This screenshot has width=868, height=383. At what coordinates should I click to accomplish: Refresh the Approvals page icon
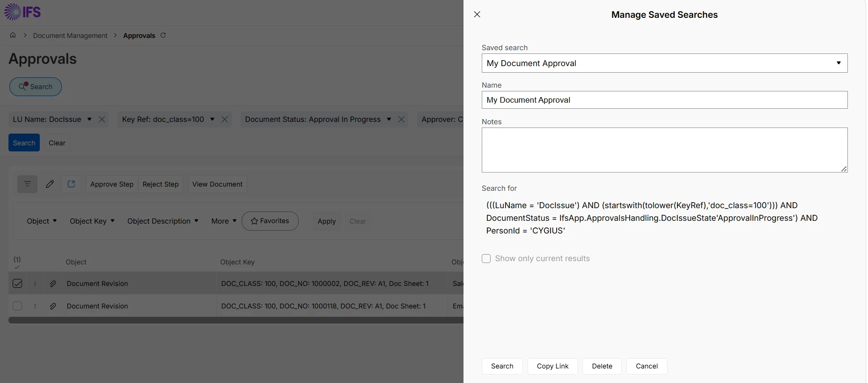[x=163, y=35]
